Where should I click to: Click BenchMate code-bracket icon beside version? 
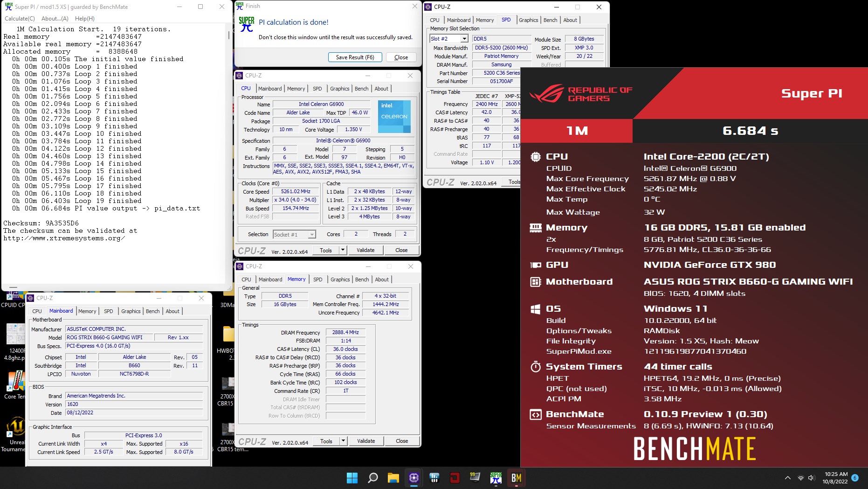[536, 414]
